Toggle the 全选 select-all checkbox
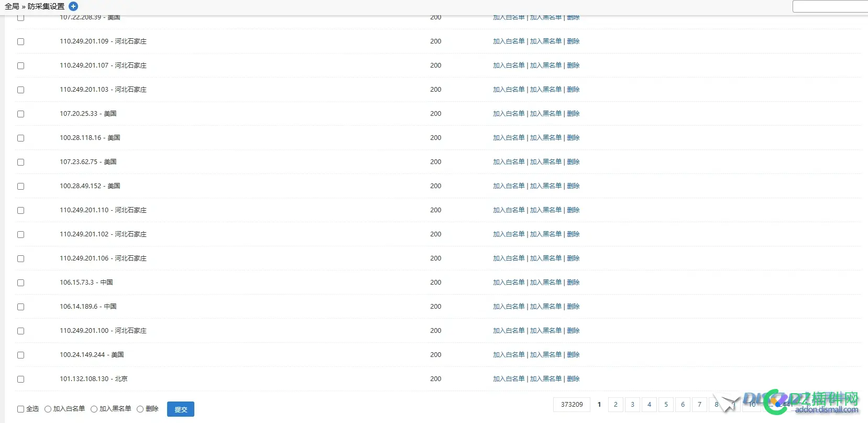The image size is (868, 423). click(21, 409)
